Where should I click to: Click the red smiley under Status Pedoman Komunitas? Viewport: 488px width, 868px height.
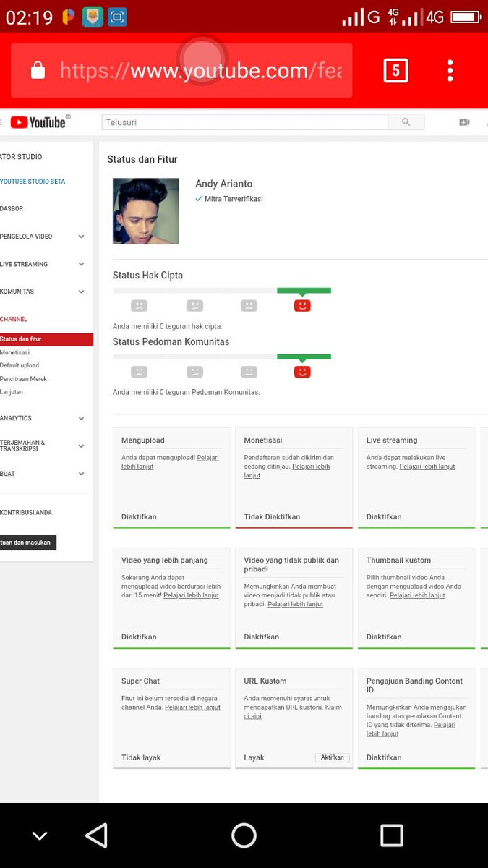click(302, 372)
